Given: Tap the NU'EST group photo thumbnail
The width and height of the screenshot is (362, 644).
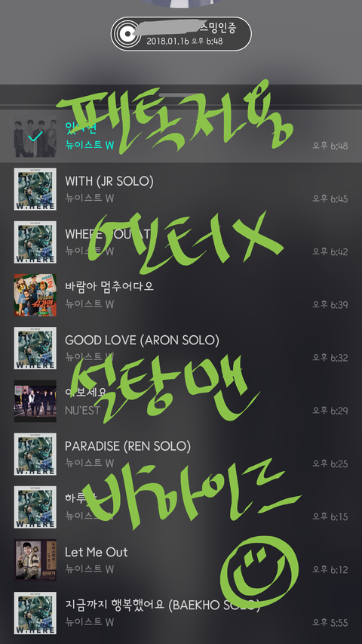Looking at the screenshot, I should pyautogui.click(x=35, y=401).
